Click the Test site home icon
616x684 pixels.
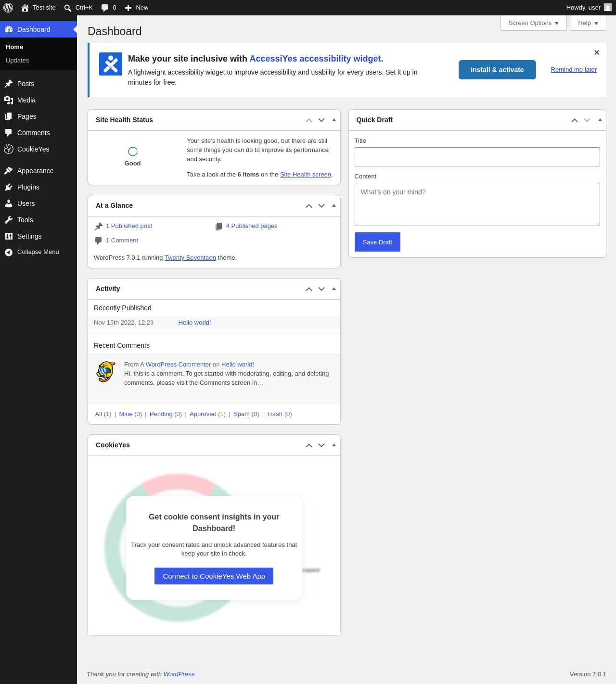point(25,8)
